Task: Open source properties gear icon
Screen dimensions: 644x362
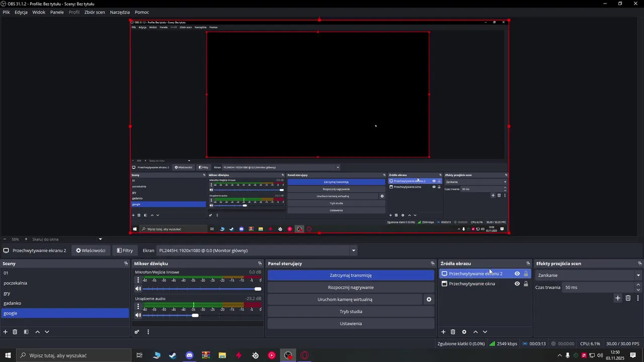Action: tap(464, 332)
